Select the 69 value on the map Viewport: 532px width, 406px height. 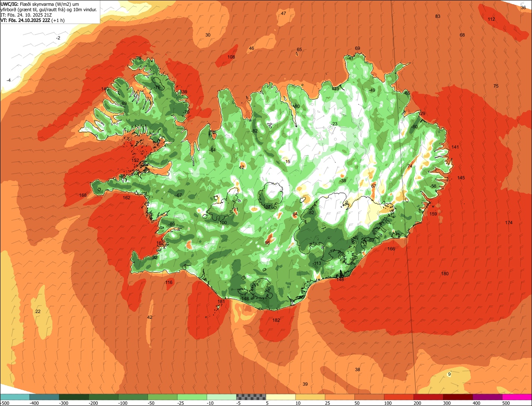[357, 48]
